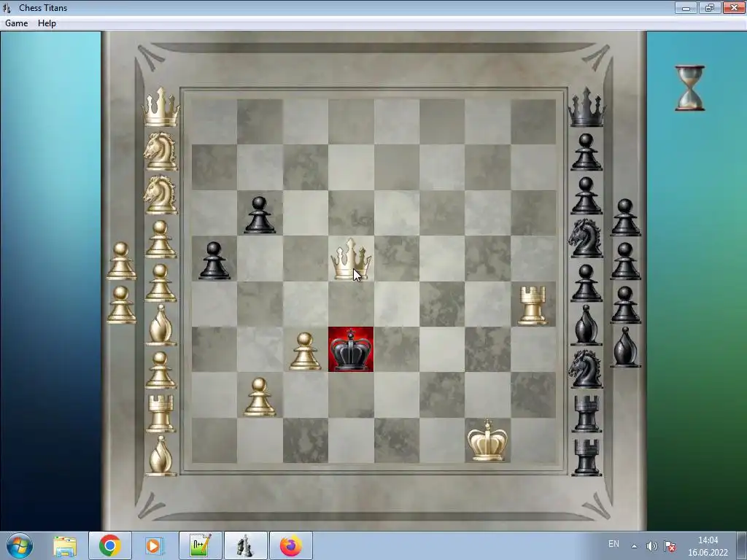Open the Windows Start menu
This screenshot has height=560, width=747.
20,545
